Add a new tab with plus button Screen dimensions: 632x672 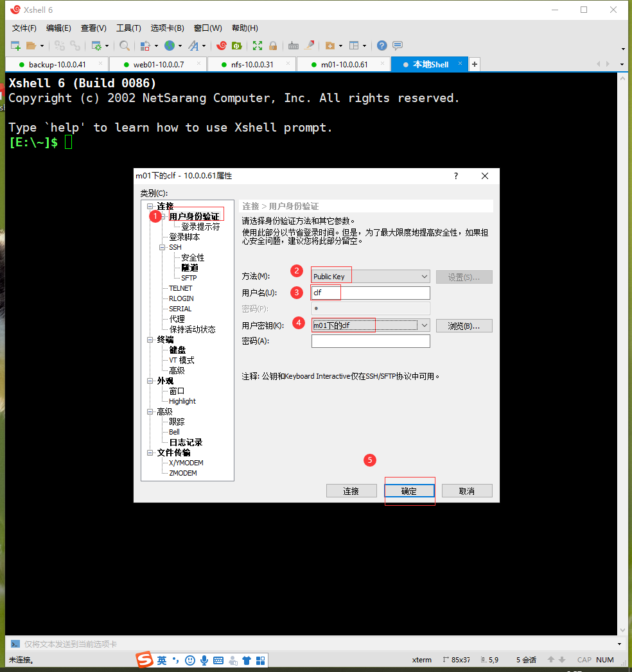(474, 64)
